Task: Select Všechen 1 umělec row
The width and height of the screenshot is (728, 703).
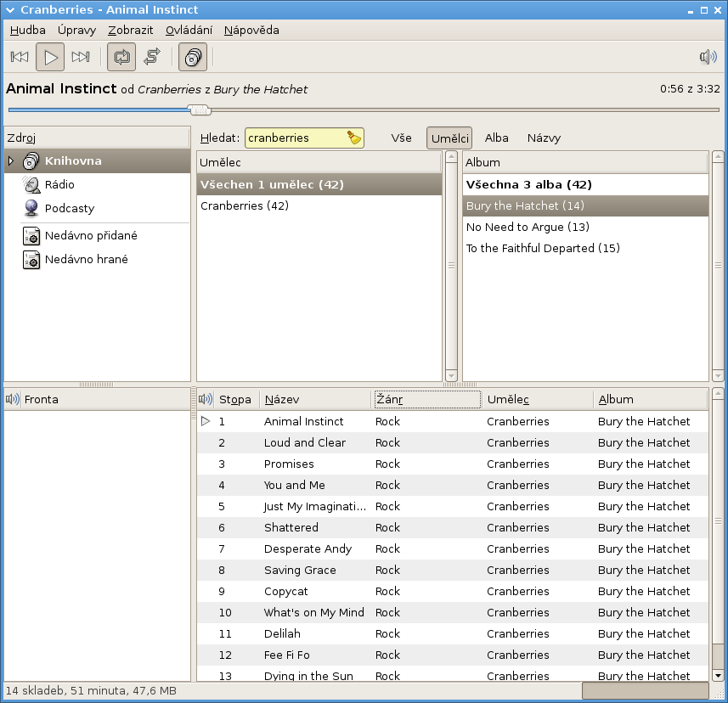Action: (x=319, y=185)
